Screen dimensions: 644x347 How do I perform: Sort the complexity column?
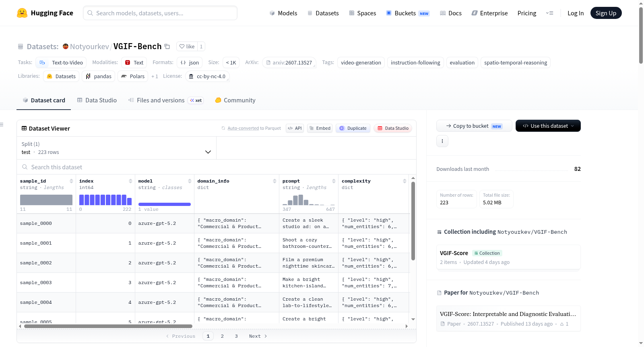tap(405, 181)
